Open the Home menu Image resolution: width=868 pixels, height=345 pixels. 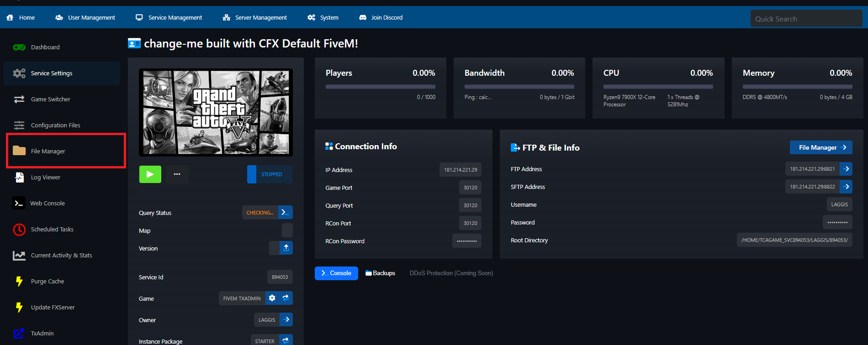[21, 17]
